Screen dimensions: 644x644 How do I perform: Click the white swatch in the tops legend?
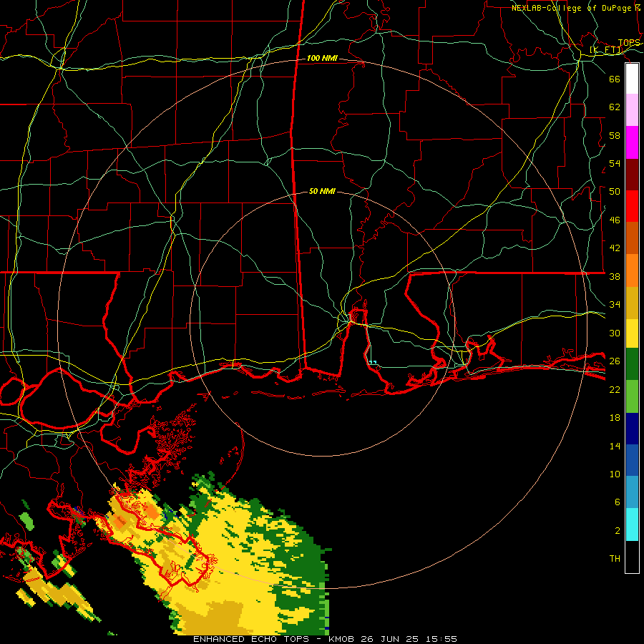(x=632, y=79)
